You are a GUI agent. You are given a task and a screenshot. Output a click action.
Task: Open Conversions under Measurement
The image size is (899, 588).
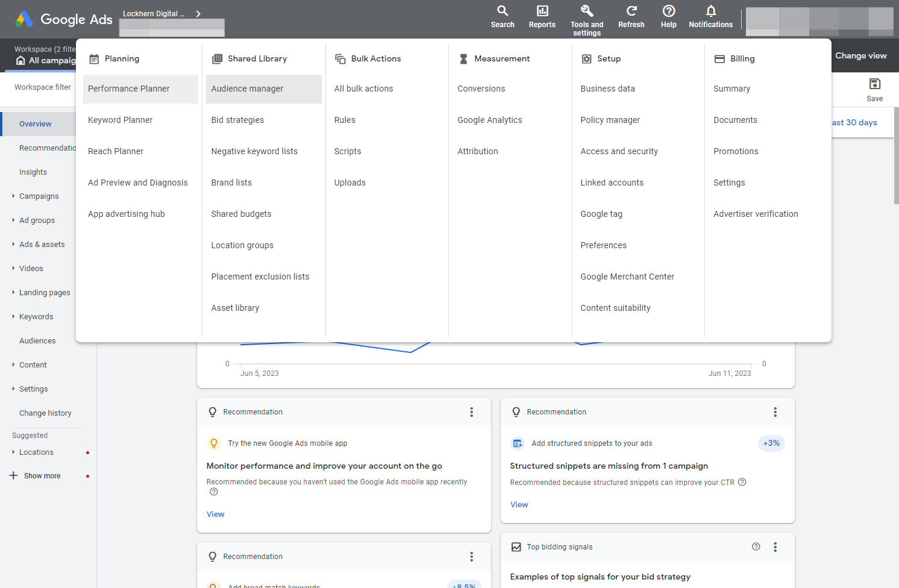[x=481, y=89]
